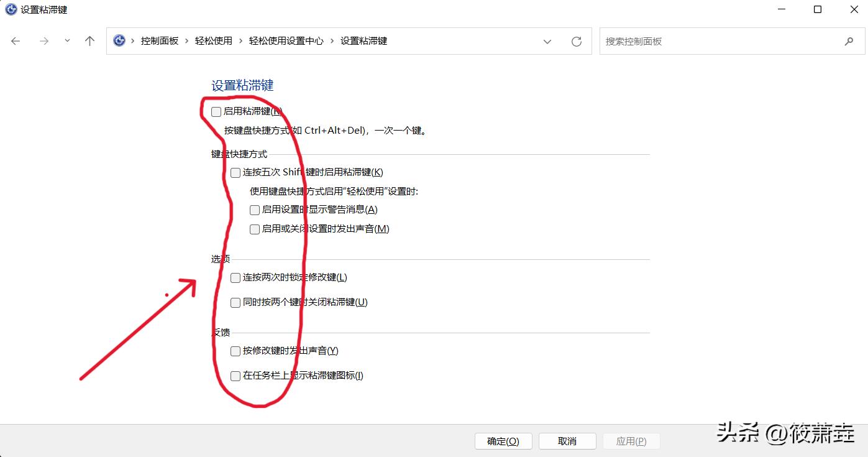The image size is (868, 457).
Task: Click the back navigation arrow
Action: coord(16,40)
